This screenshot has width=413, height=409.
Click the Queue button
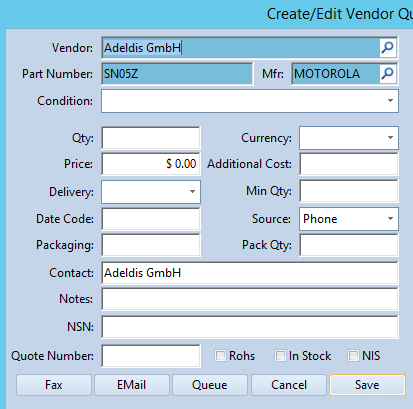click(210, 385)
